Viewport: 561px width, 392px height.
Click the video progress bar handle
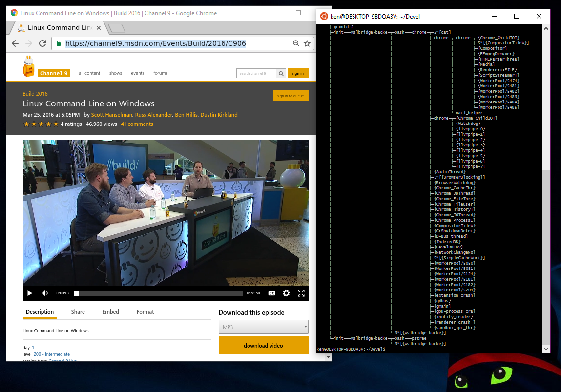[77, 293]
